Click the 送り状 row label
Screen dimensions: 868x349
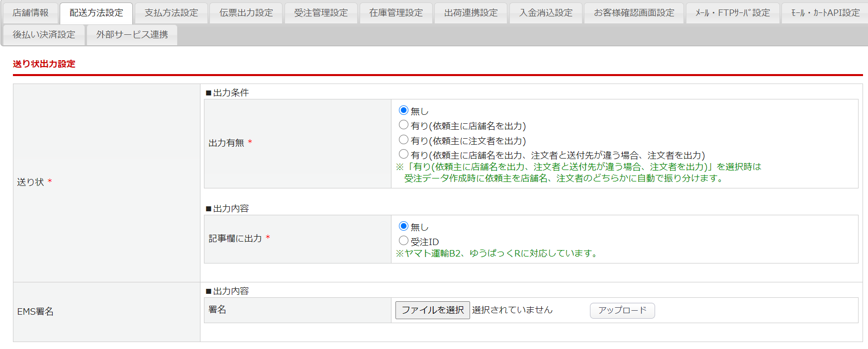30,182
